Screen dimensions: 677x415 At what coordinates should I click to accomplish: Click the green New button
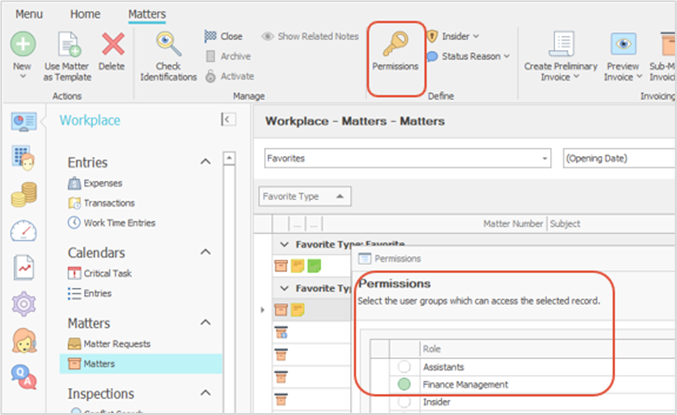tap(22, 44)
